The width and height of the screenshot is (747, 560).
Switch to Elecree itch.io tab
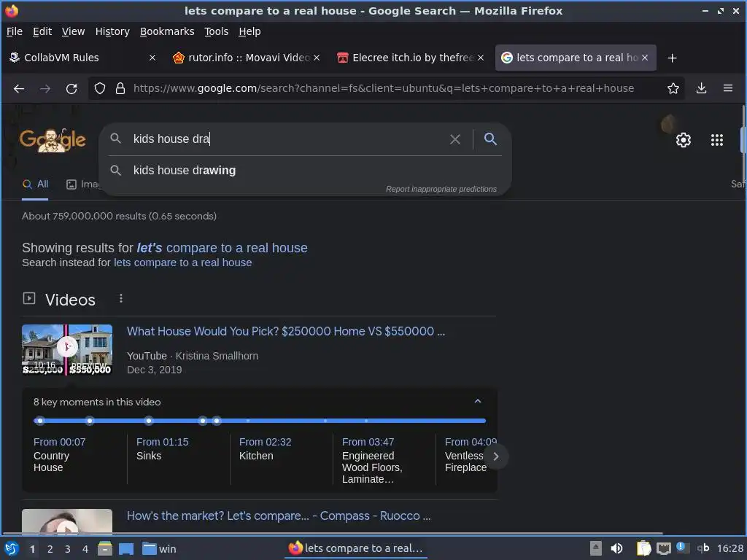410,58
